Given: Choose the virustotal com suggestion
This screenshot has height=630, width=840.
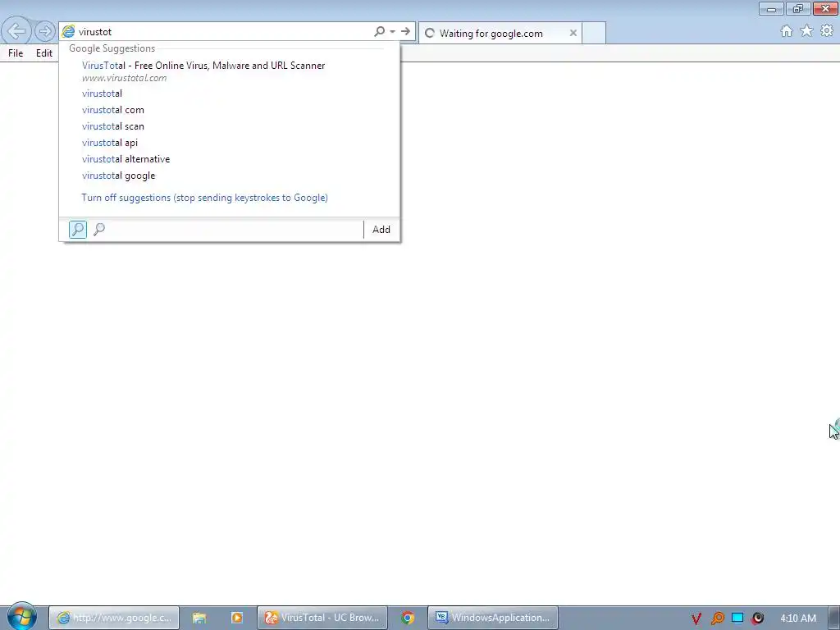Looking at the screenshot, I should (230, 110).
